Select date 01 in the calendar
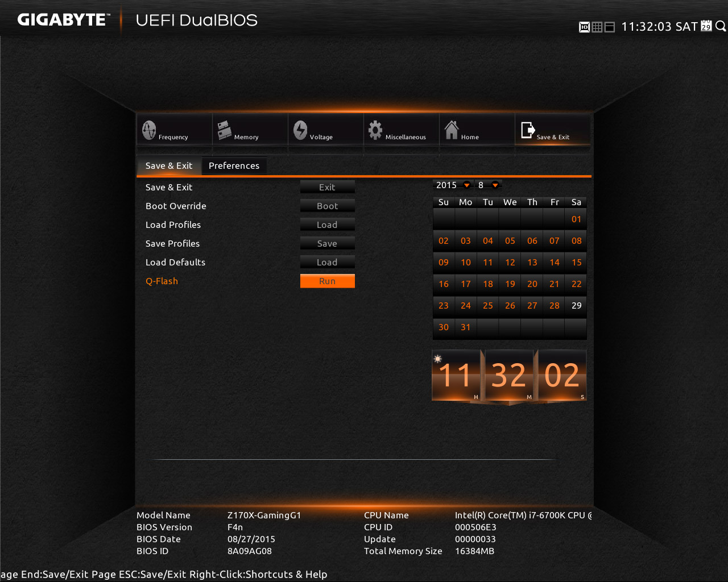The image size is (728, 582). click(576, 219)
